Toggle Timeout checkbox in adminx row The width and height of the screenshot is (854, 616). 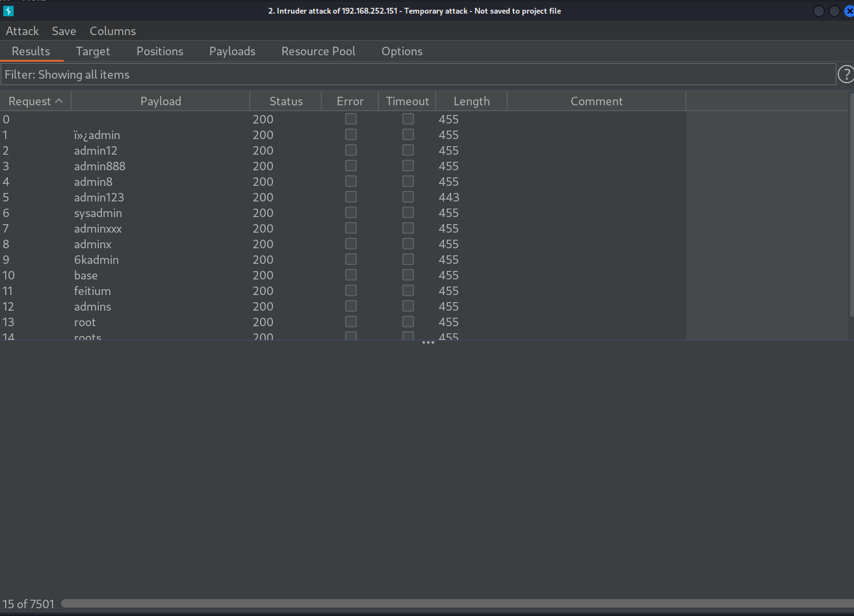(x=408, y=244)
